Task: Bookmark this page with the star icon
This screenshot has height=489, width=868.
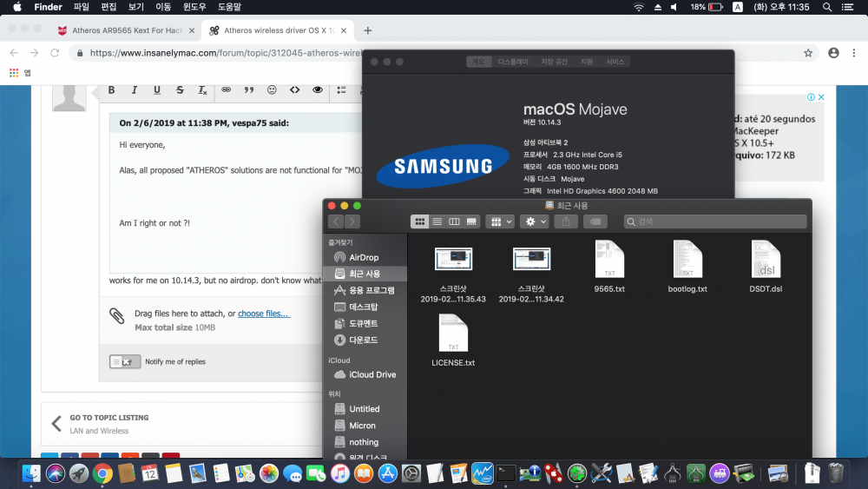Action: pyautogui.click(x=808, y=53)
